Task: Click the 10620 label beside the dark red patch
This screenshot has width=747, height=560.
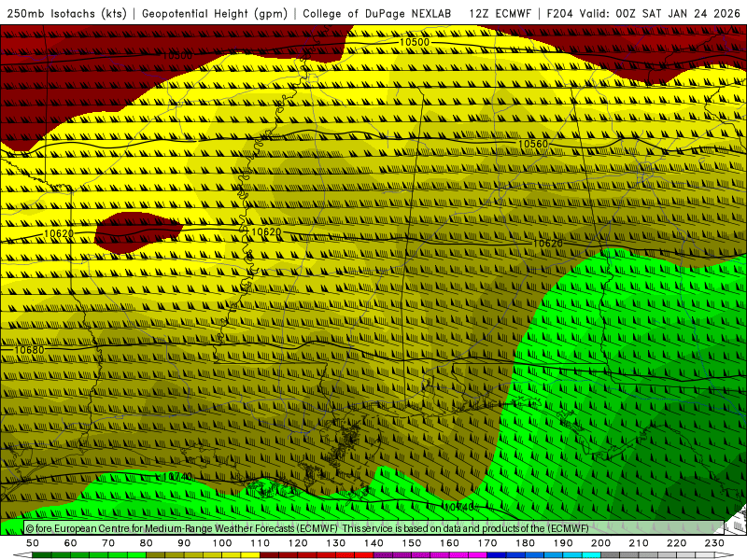Action: click(59, 234)
